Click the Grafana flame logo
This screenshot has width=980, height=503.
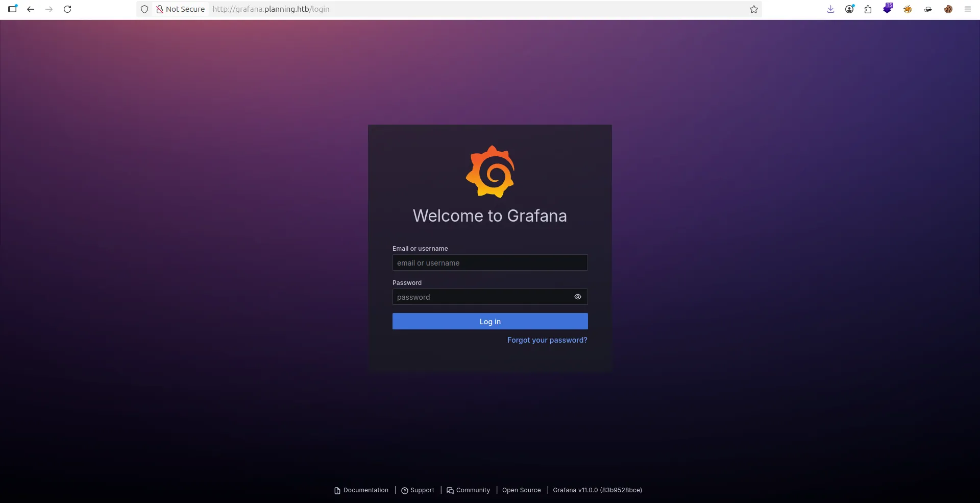tap(490, 172)
